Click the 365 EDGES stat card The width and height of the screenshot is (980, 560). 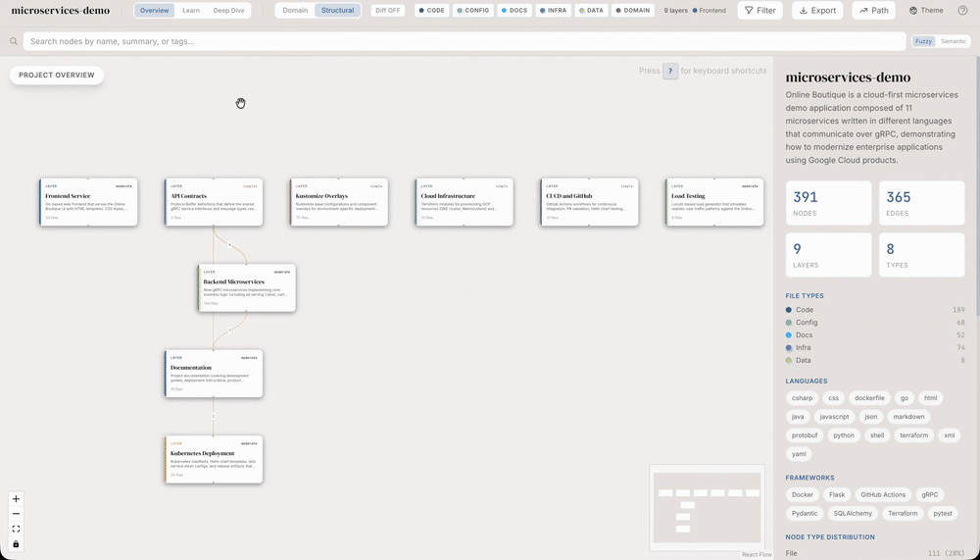[x=922, y=203]
